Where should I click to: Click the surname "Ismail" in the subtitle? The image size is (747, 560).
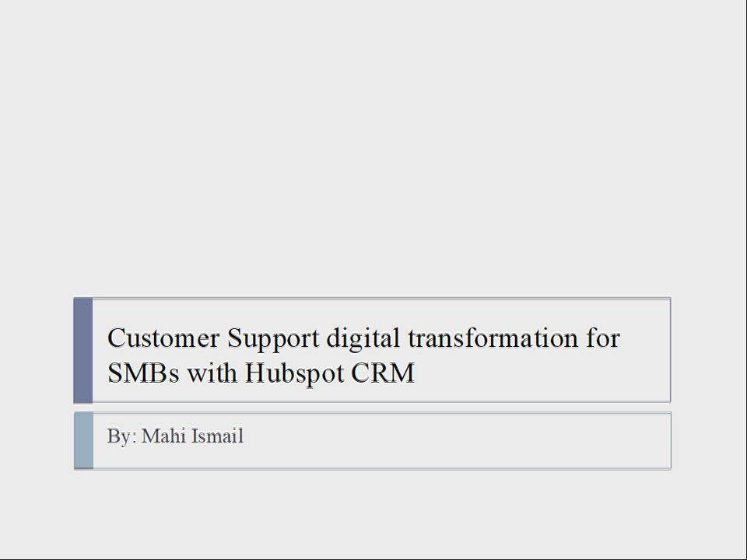216,436
